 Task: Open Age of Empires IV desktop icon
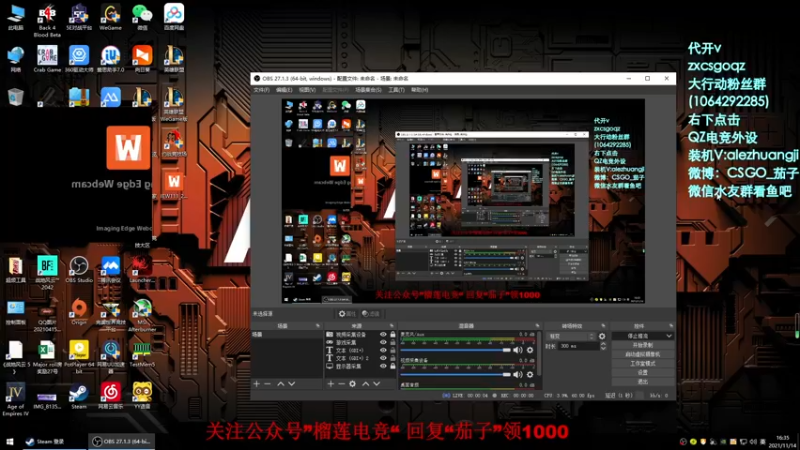(15, 399)
